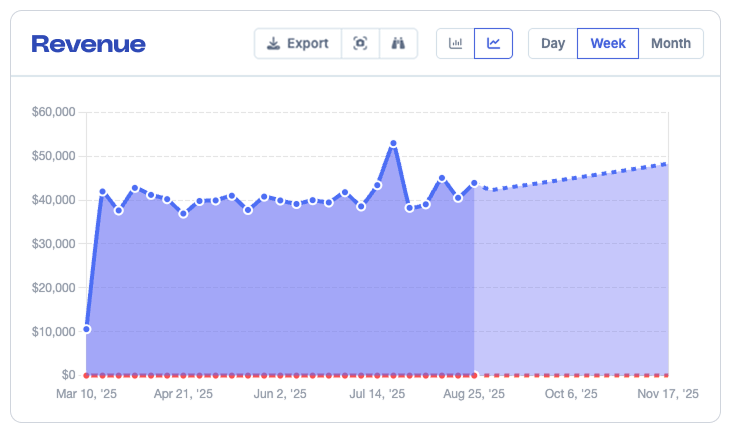The width and height of the screenshot is (731, 433).
Task: Click the screenshot capture icon
Action: click(x=360, y=44)
